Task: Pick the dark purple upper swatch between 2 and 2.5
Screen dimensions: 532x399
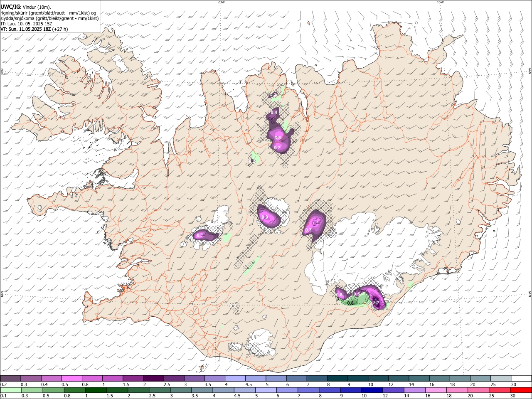Action: coord(153,378)
